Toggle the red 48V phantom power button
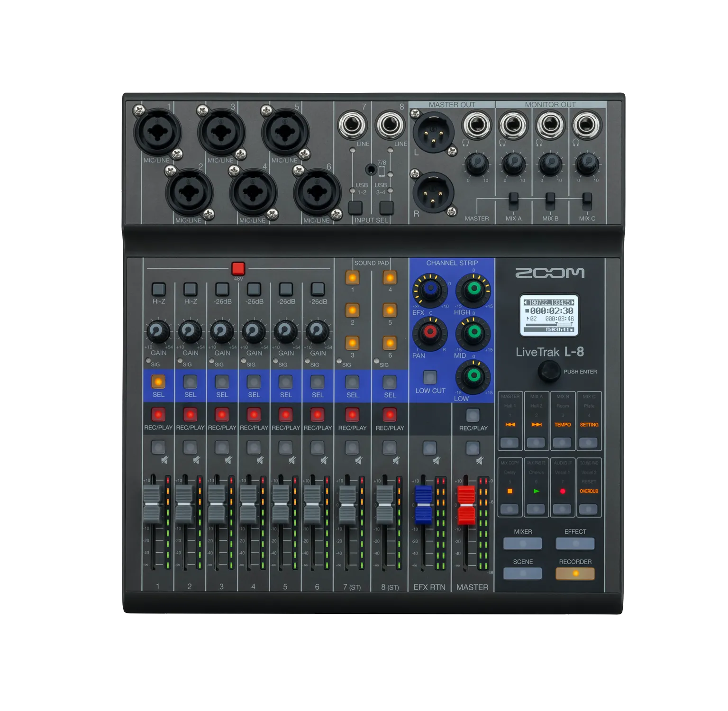The width and height of the screenshot is (728, 711). pyautogui.click(x=238, y=269)
